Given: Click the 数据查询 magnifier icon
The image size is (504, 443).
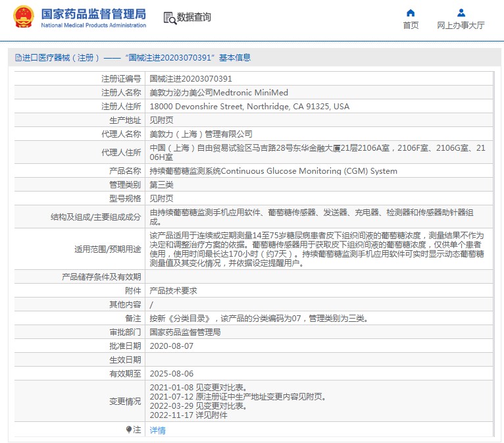Looking at the screenshot, I should tap(169, 18).
